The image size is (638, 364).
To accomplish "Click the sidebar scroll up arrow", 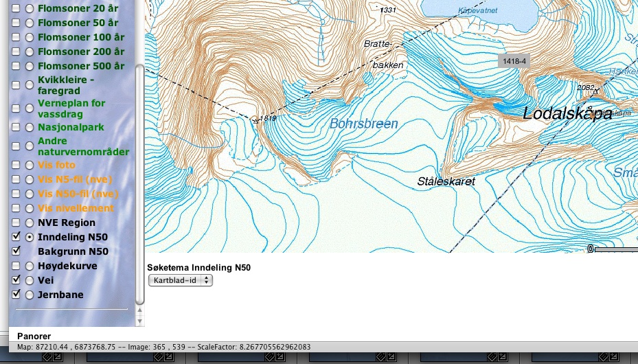I will [141, 312].
